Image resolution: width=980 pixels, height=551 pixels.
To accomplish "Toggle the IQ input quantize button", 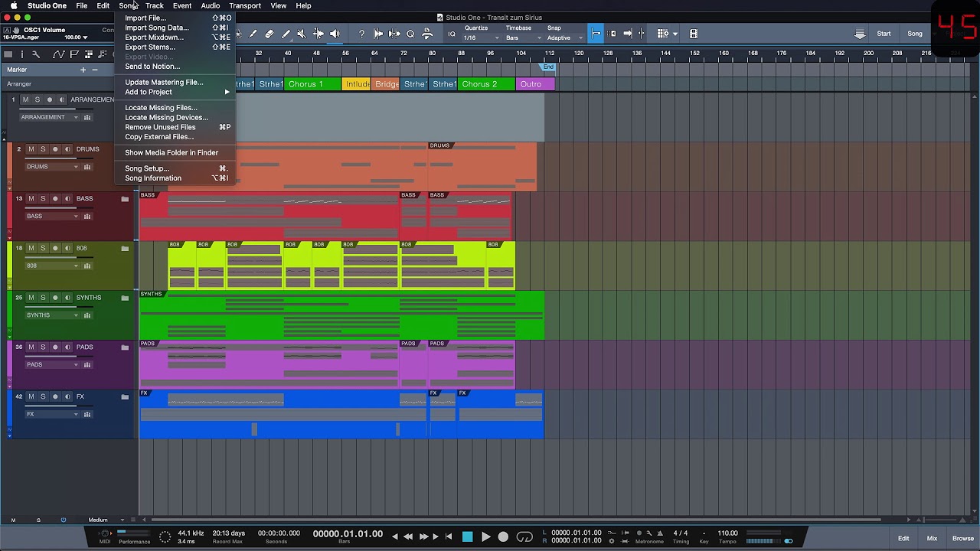I will click(452, 34).
